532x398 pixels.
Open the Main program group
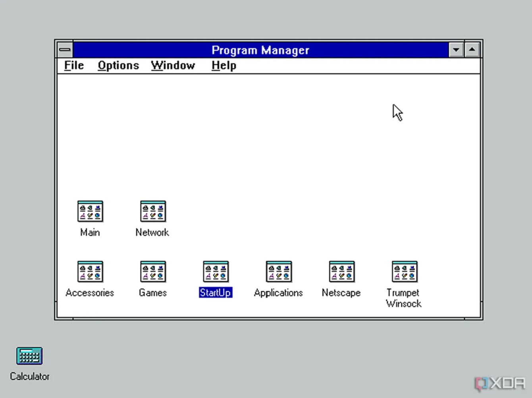[x=90, y=211]
